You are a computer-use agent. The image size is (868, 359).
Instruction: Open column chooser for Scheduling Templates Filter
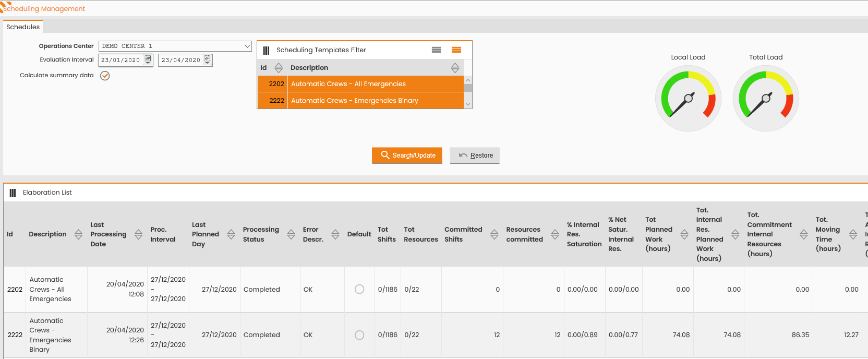[x=266, y=50]
